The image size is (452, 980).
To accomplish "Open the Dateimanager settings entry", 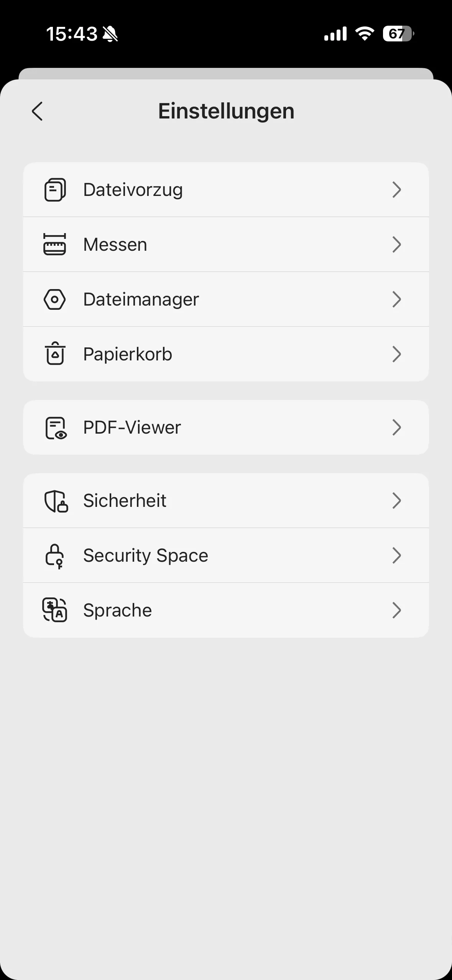I will coord(141,299).
